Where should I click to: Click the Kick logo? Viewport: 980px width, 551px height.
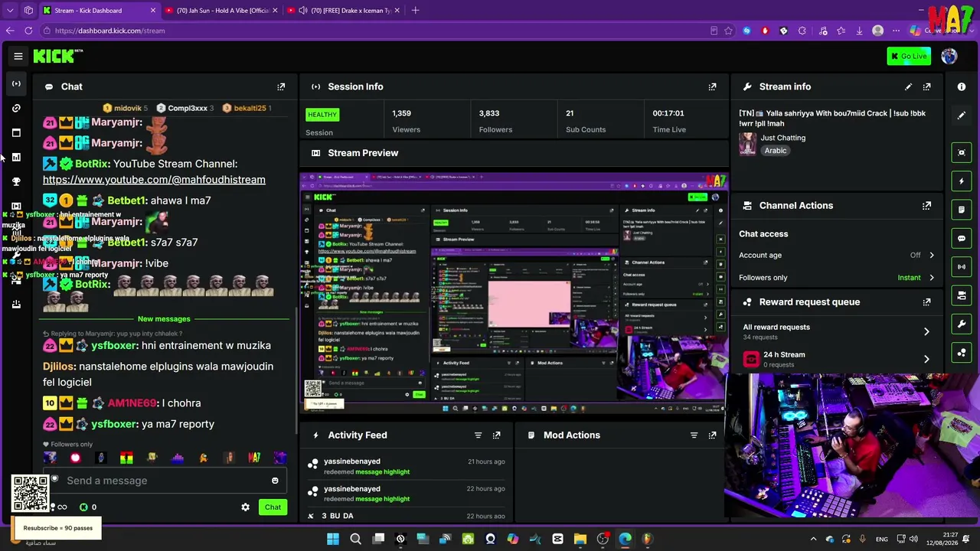pos(57,56)
